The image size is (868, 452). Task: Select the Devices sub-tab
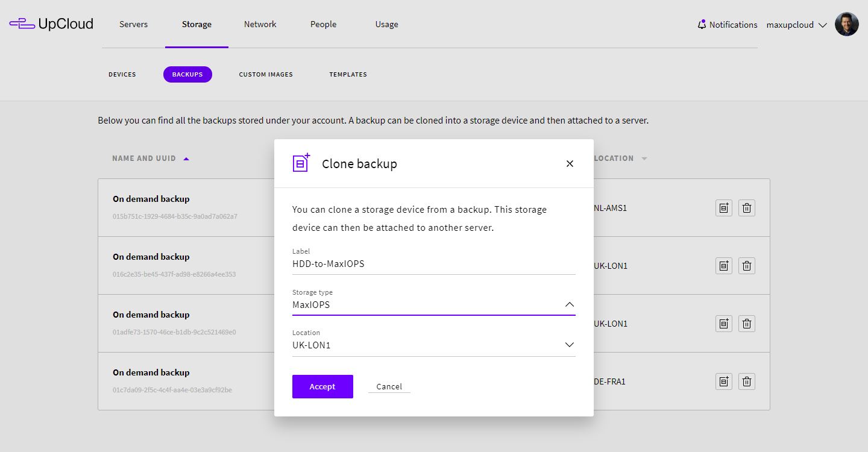click(x=122, y=75)
